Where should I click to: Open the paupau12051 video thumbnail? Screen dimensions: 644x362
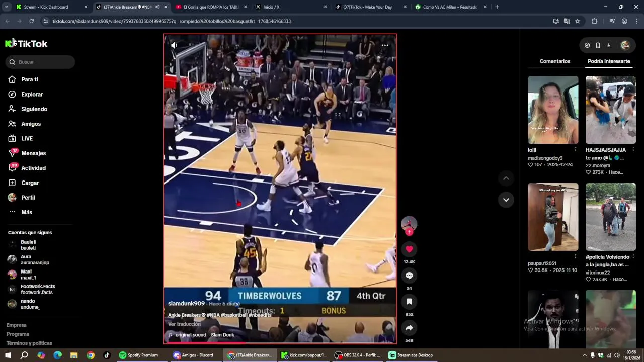coord(553,217)
